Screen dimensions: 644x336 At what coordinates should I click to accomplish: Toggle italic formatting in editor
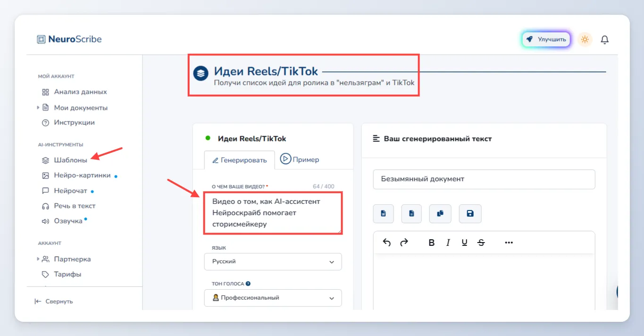tap(448, 243)
